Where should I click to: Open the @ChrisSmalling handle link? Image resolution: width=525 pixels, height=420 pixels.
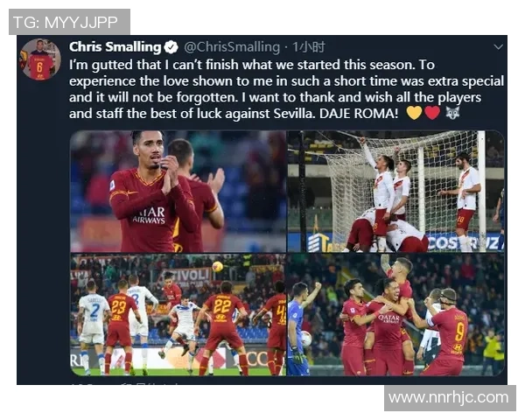(x=232, y=47)
